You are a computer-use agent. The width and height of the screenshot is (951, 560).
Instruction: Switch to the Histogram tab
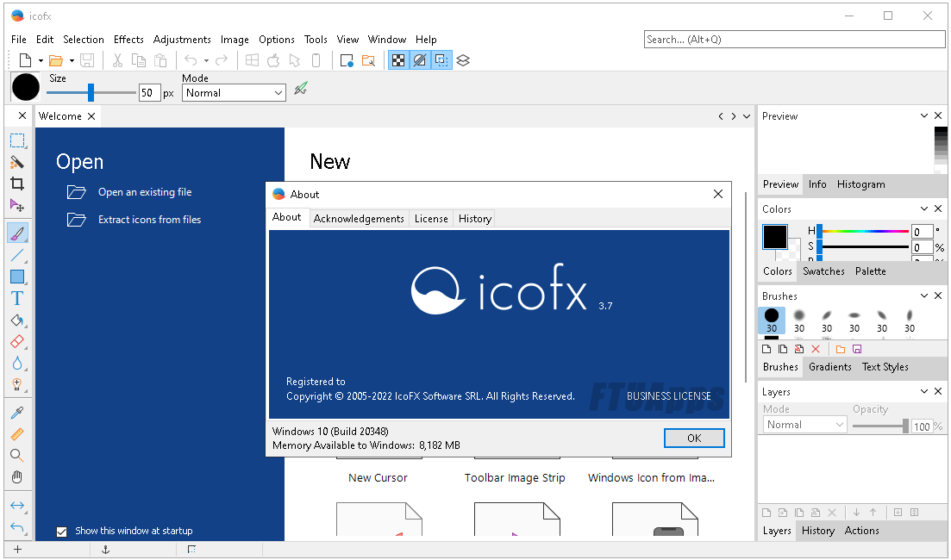pos(860,184)
